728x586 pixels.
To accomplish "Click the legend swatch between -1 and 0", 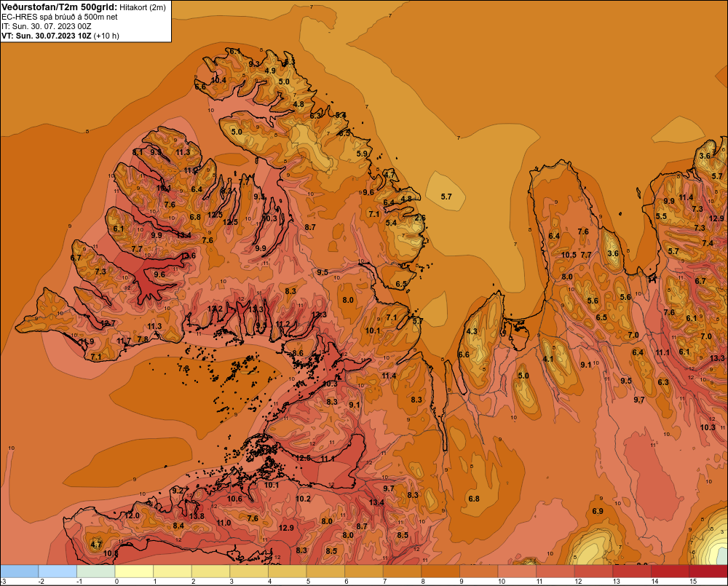I will pos(96,571).
